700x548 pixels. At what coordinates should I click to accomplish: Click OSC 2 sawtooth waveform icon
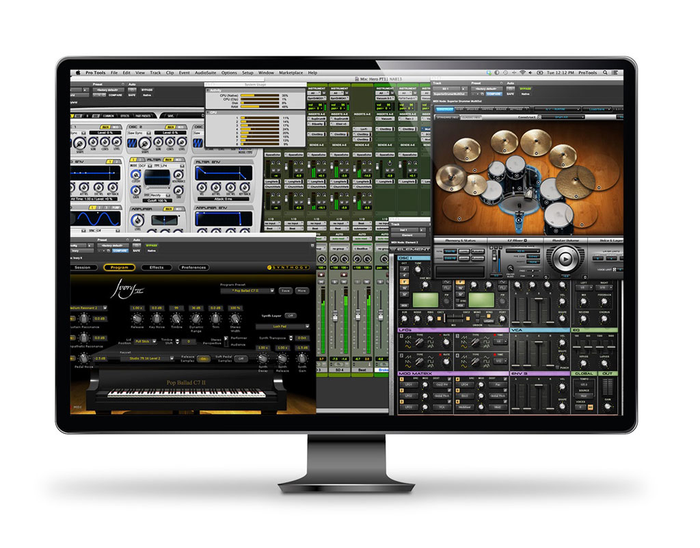pyautogui.click(x=133, y=143)
